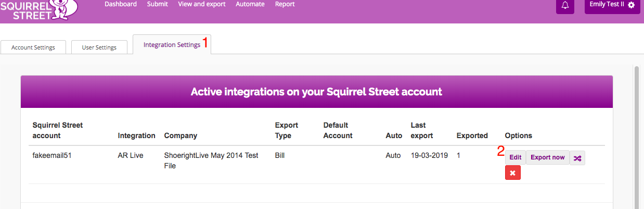
Task: Open the Report menu
Action: point(285,4)
